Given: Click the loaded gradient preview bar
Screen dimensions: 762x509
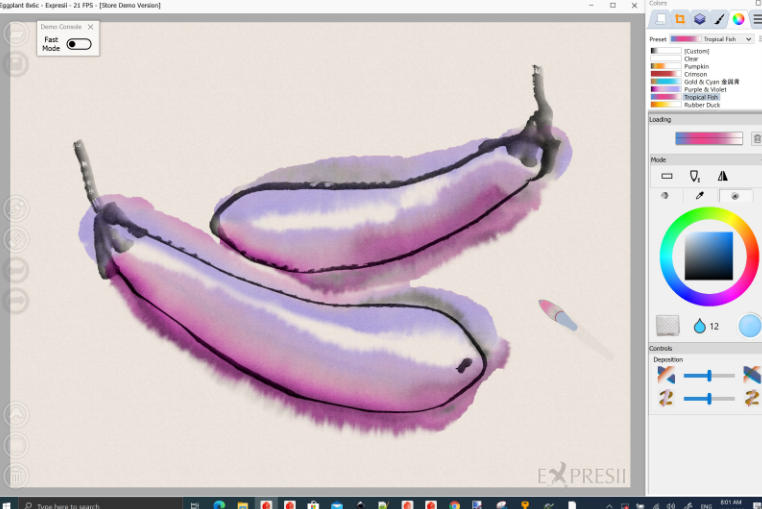Looking at the screenshot, I should tap(708, 139).
